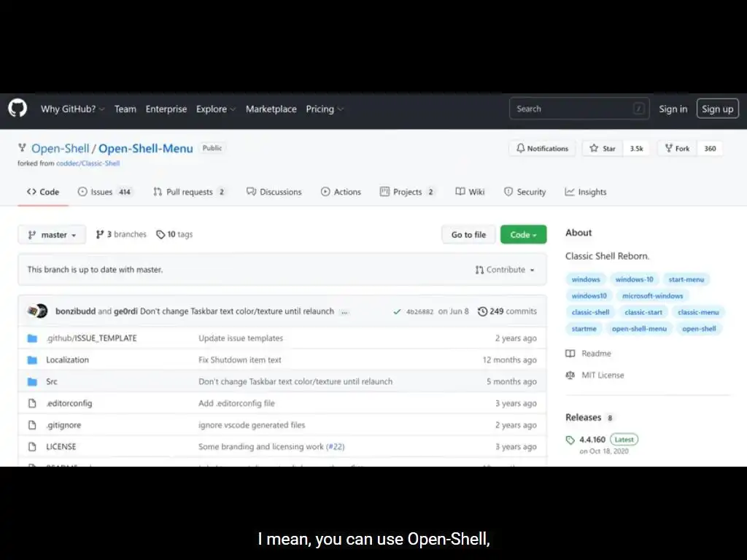Click the Notifications bell button

[543, 149]
